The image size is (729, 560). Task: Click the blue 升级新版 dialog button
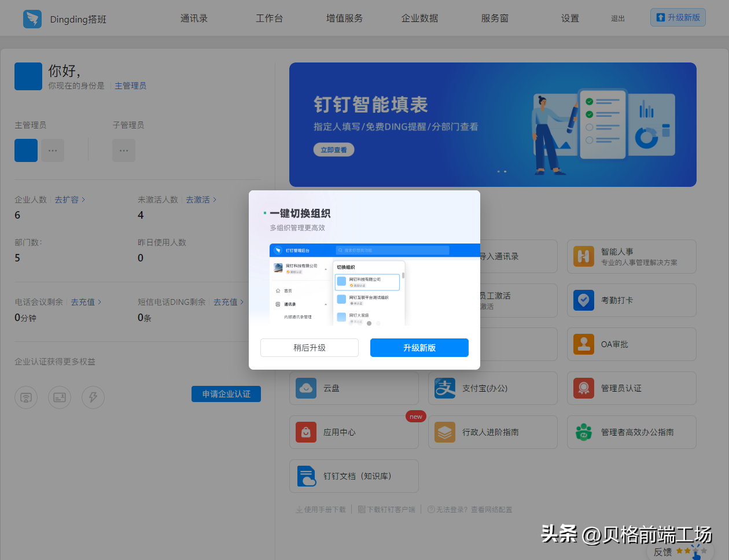click(419, 348)
